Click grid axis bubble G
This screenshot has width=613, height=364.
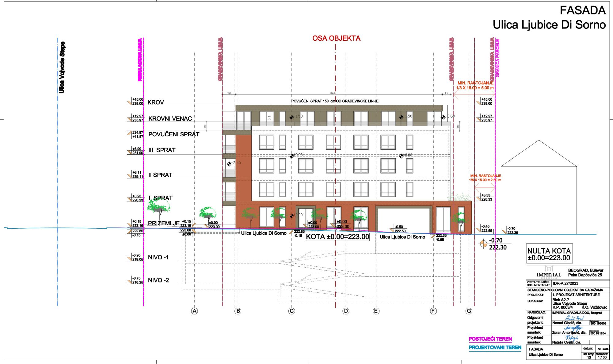pos(469,311)
